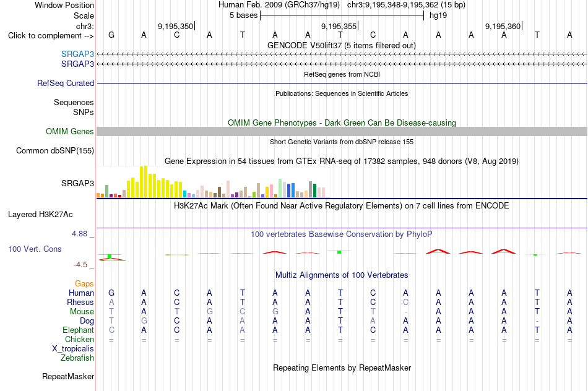Click the 'chr3:' ruler label
Screen dimensions: 588x391
point(85,26)
